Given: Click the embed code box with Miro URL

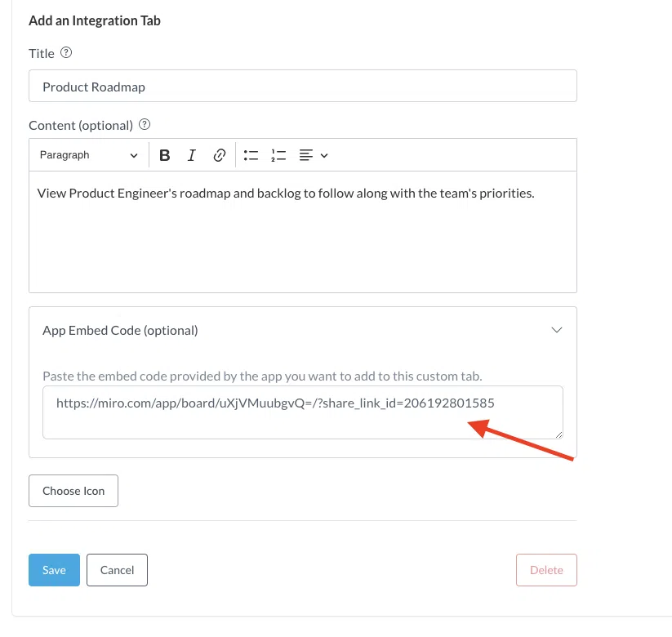Looking at the screenshot, I should click(302, 412).
